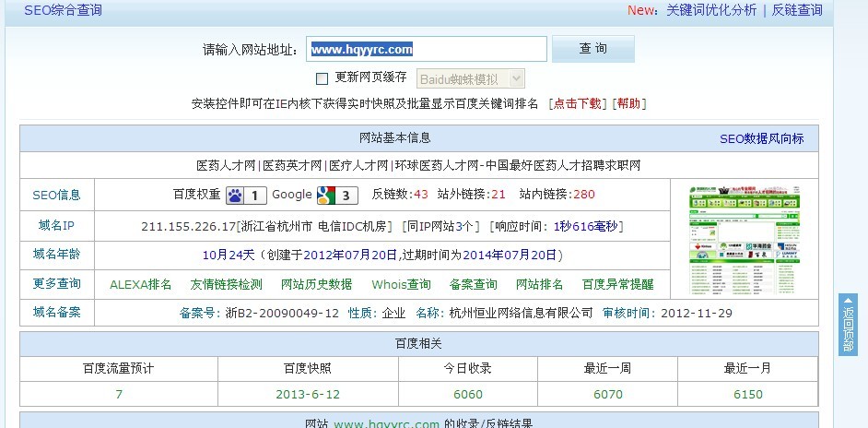Viewport: 868px width, 428px height.
Task: Click the Baidu traffic estimate 7
Action: coord(119,394)
